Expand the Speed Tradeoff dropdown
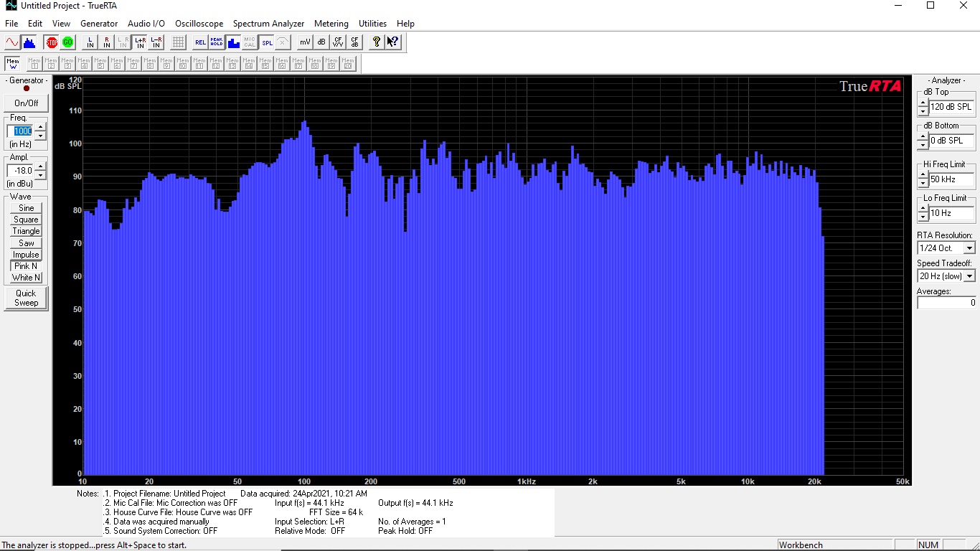This screenshot has height=551, width=980. 969,276
